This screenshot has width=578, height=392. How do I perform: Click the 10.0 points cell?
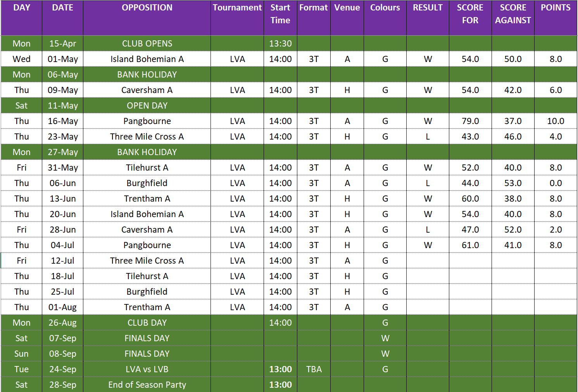pyautogui.click(x=556, y=121)
